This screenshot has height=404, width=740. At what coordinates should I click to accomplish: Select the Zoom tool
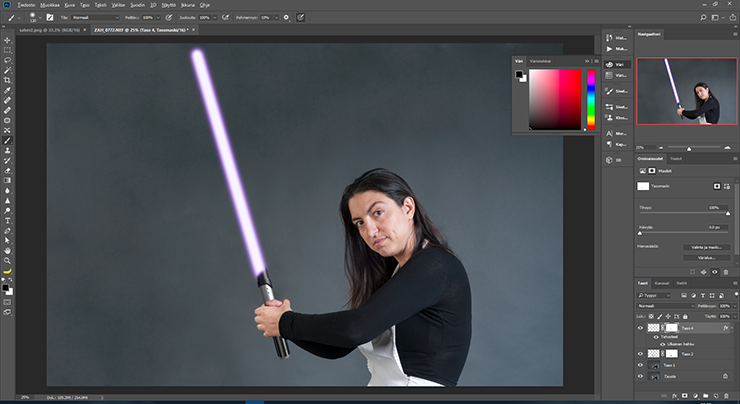coord(7,261)
